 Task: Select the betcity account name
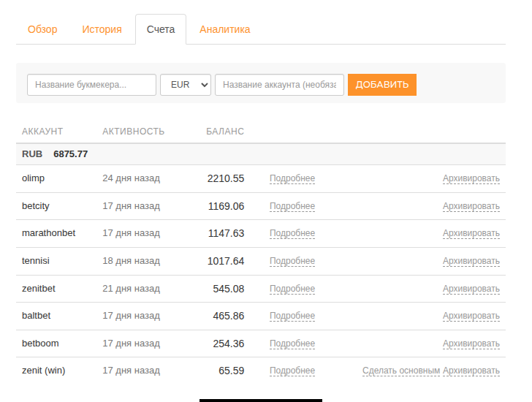tap(36, 206)
